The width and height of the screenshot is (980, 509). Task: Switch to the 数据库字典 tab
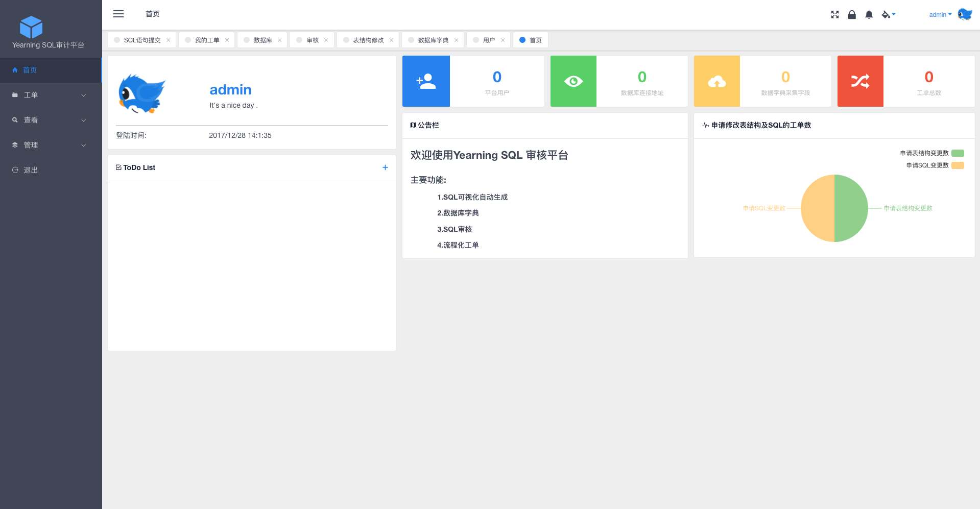pyautogui.click(x=433, y=40)
